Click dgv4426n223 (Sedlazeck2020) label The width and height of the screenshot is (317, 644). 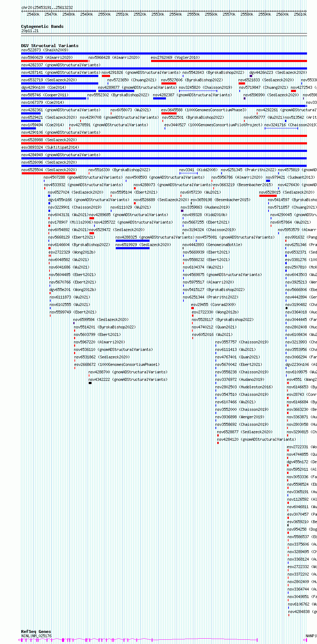278,72
